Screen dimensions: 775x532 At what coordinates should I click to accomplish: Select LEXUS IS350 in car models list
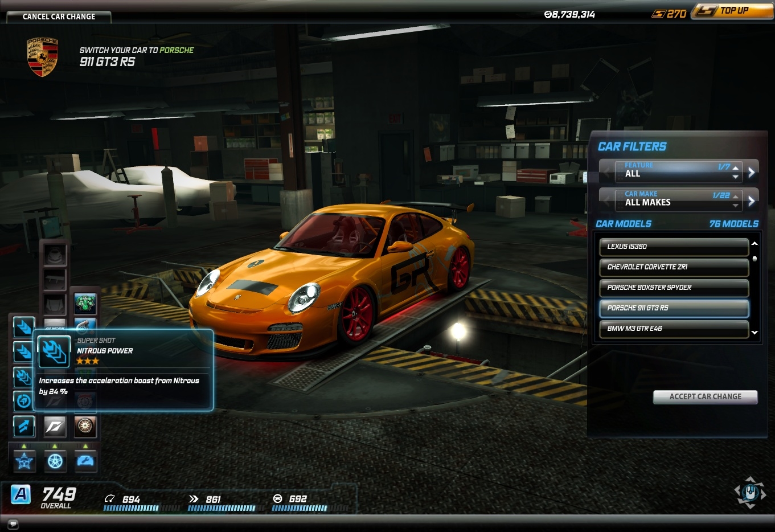coord(674,247)
